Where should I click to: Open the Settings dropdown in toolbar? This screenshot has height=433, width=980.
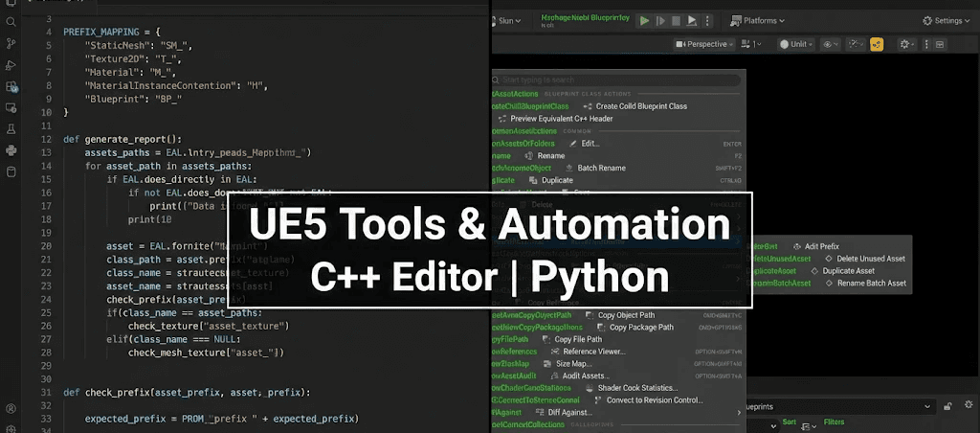[x=947, y=21]
